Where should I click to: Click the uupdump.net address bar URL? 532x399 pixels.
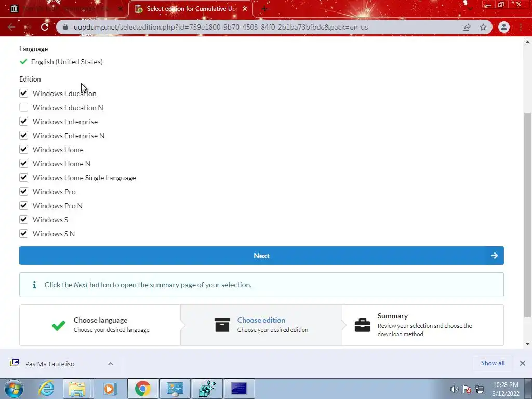[x=220, y=27]
